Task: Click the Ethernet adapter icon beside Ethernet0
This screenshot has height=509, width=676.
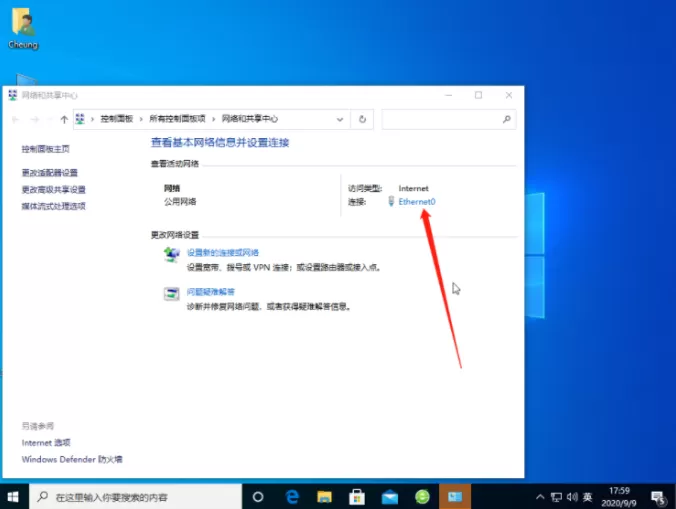Action: coord(391,201)
